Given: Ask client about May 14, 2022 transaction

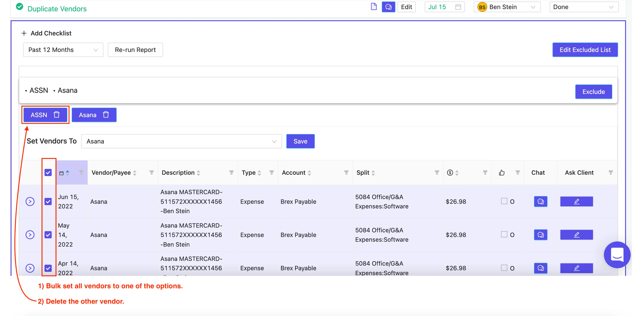Looking at the screenshot, I should coord(576,235).
